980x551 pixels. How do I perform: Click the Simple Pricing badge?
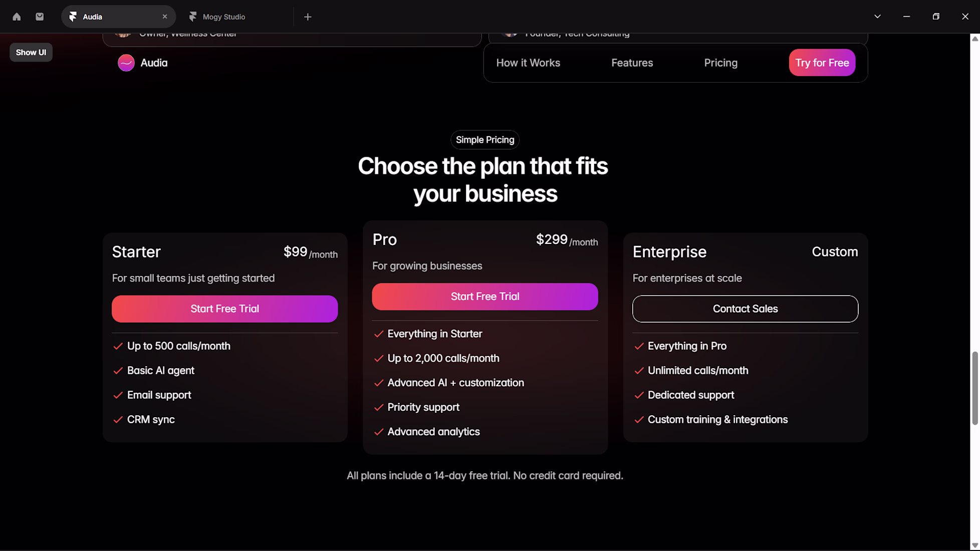(x=484, y=140)
